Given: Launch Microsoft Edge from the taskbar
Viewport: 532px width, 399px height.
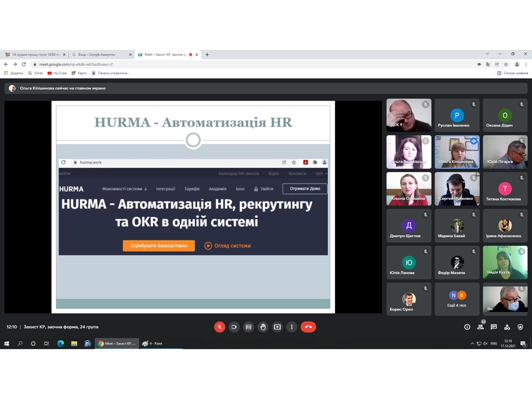Looking at the screenshot, I should [60, 343].
